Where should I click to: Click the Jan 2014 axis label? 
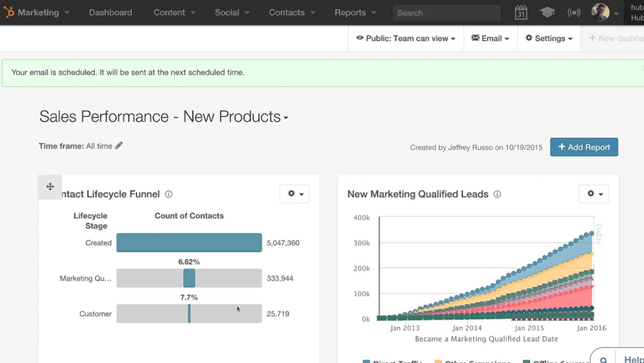[467, 328]
